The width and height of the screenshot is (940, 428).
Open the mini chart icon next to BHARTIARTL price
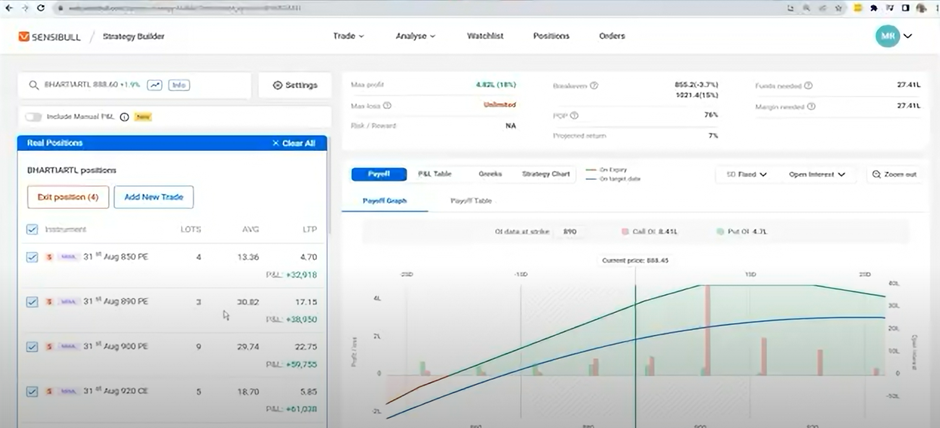click(155, 85)
